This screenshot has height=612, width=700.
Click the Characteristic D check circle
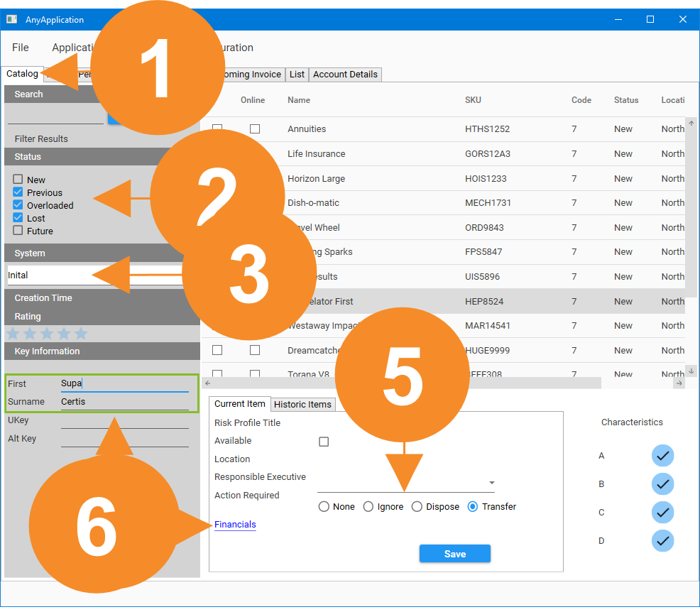coord(662,541)
